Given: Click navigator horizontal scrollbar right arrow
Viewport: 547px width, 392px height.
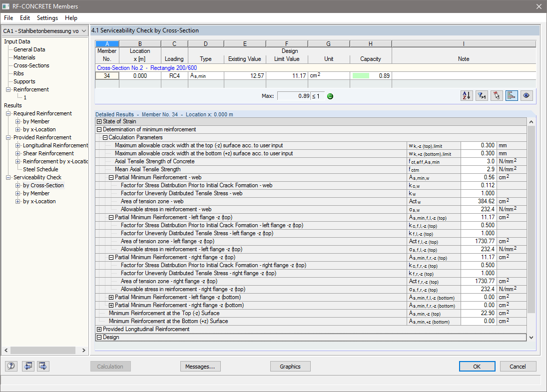Looking at the screenshot, I should (83, 350).
